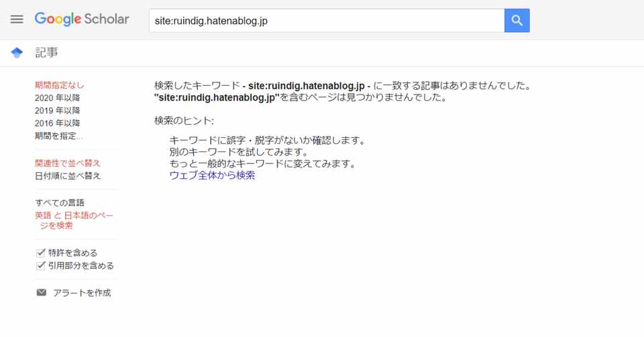Click the キーワードに誤字・脱字がないか確認します。 hint
Image resolution: width=644 pixels, height=337 pixels.
(268, 141)
